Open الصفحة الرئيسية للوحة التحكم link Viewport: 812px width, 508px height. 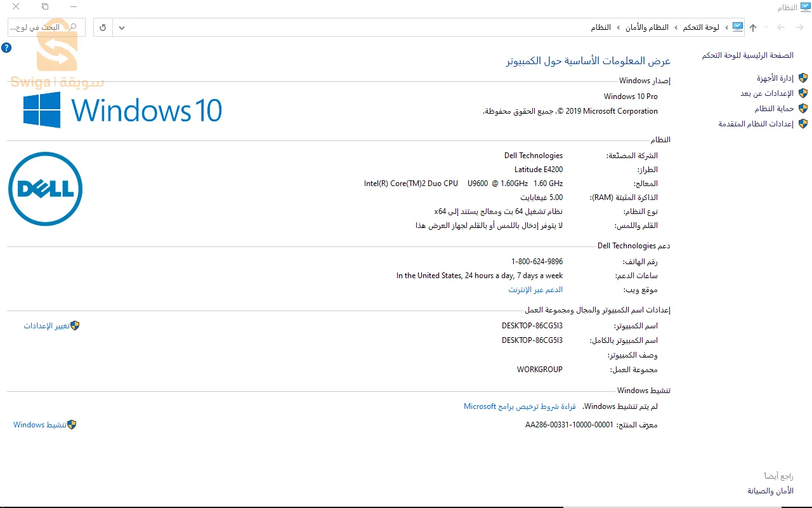tap(748, 55)
